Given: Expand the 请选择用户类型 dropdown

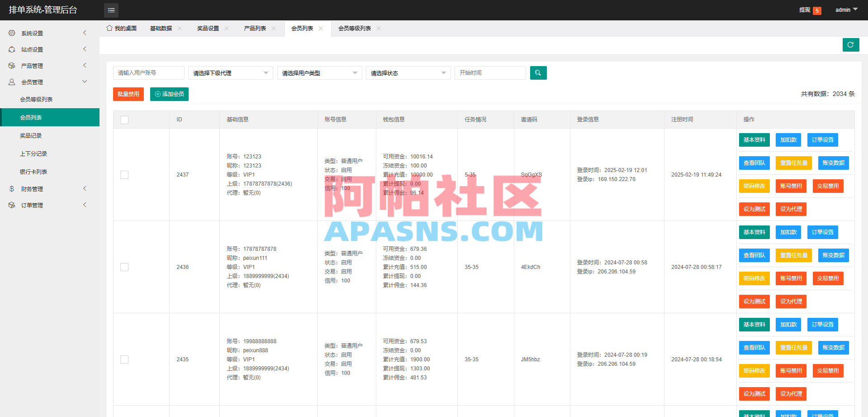Looking at the screenshot, I should [319, 72].
